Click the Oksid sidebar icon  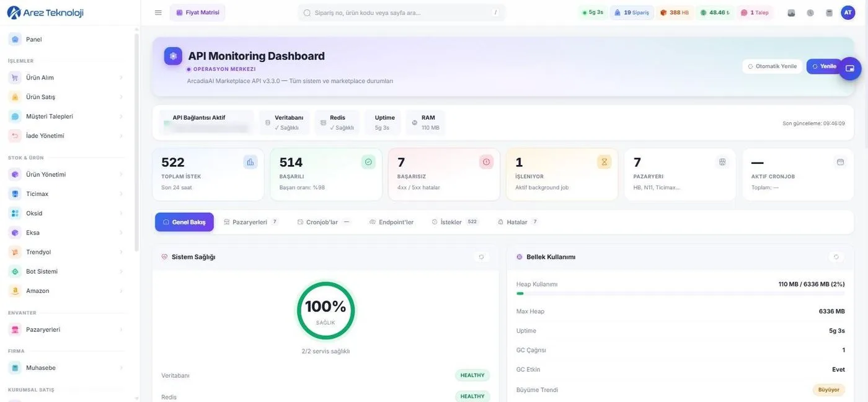point(15,213)
